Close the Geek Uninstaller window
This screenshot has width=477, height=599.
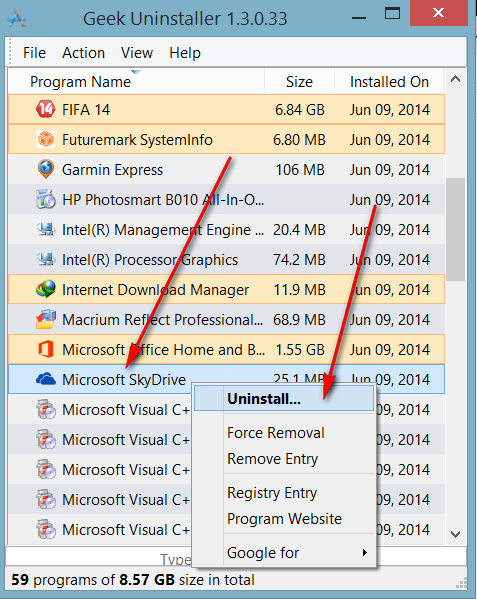coord(438,13)
